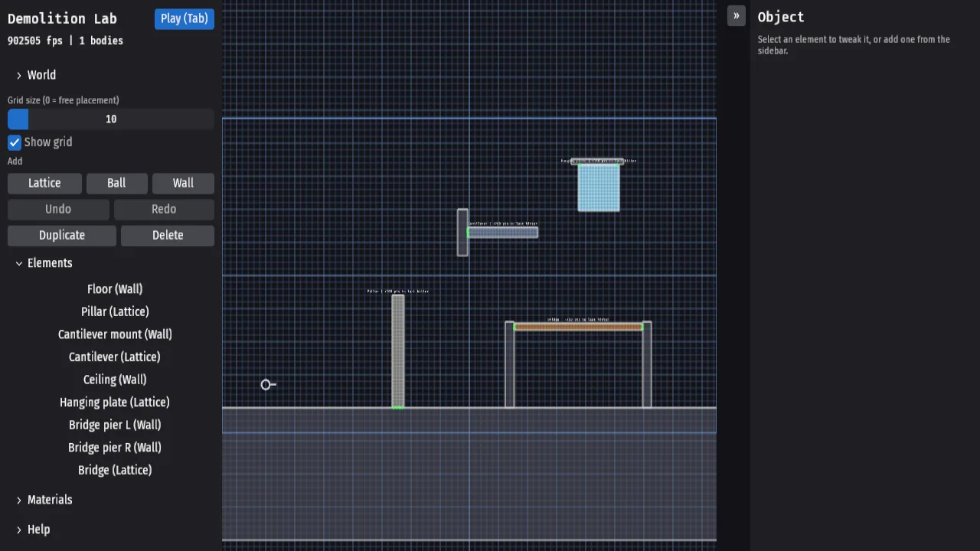Select Cantilever mount (Wall) list entry
Viewport: 980px width, 551px height.
click(115, 334)
